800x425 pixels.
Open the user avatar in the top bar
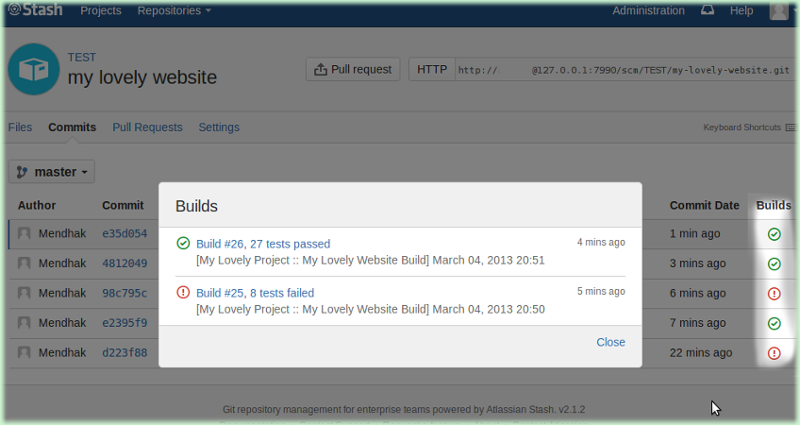coord(779,10)
